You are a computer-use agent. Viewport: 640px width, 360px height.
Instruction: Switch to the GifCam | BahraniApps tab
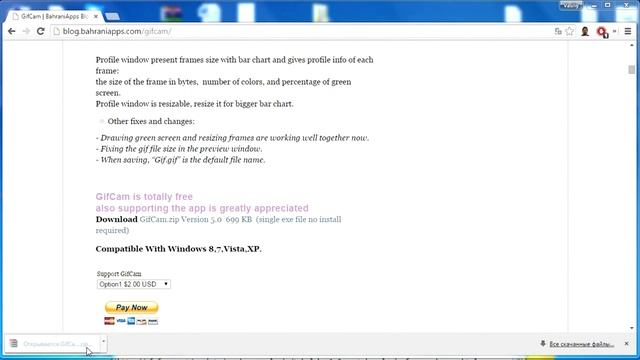pyautogui.click(x=53, y=16)
